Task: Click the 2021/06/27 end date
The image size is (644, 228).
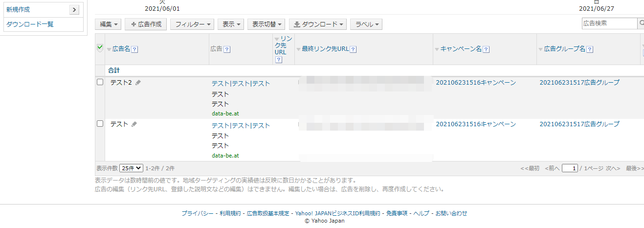Action: [x=597, y=9]
